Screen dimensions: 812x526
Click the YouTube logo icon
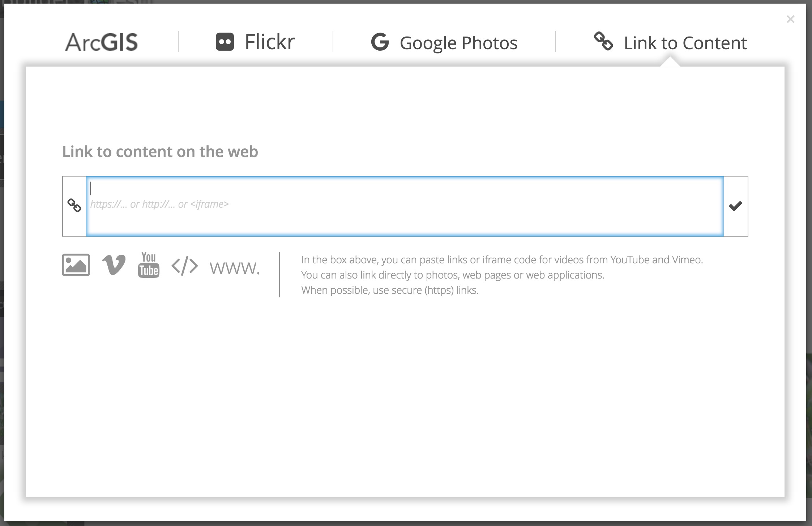point(149,265)
